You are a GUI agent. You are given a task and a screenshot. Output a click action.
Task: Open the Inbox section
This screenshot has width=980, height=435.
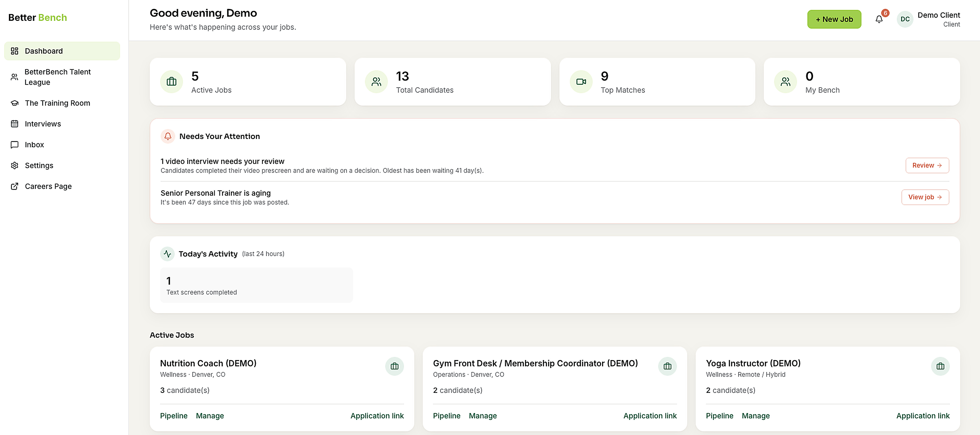62,145
